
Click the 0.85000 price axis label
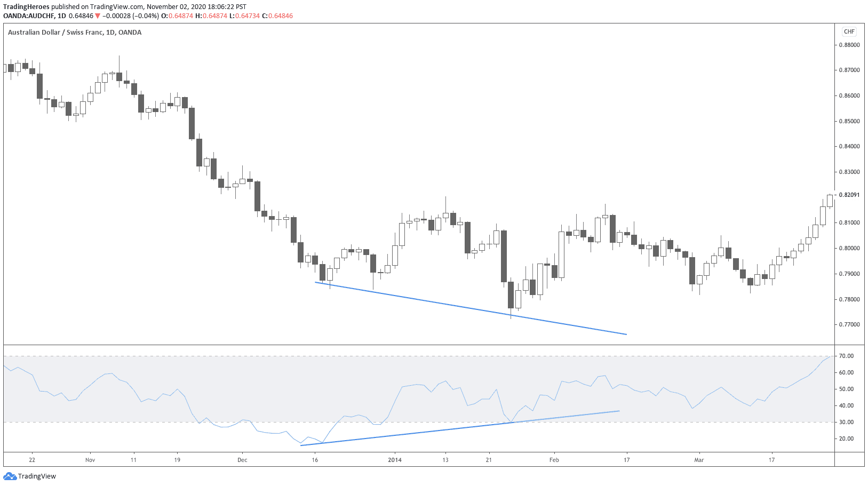point(849,121)
